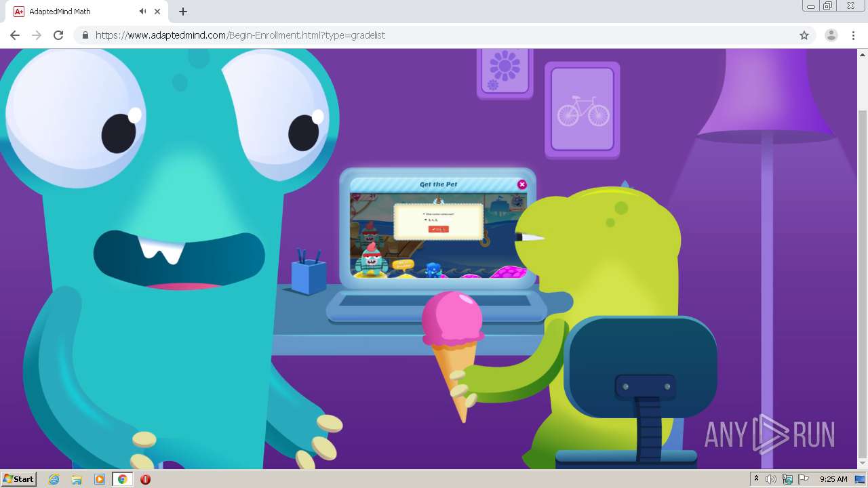This screenshot has width=868, height=488.
Task: Launch Internet Explorer from taskbar
Action: tap(54, 479)
